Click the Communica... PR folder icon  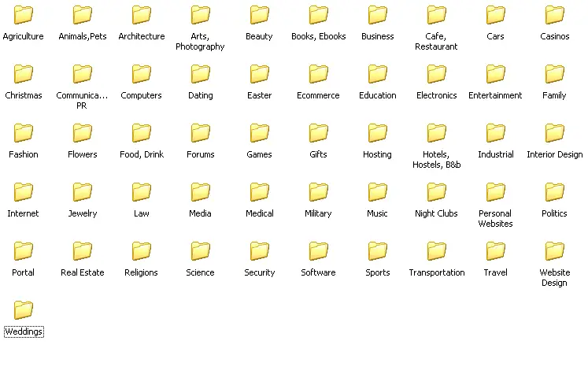tap(83, 74)
